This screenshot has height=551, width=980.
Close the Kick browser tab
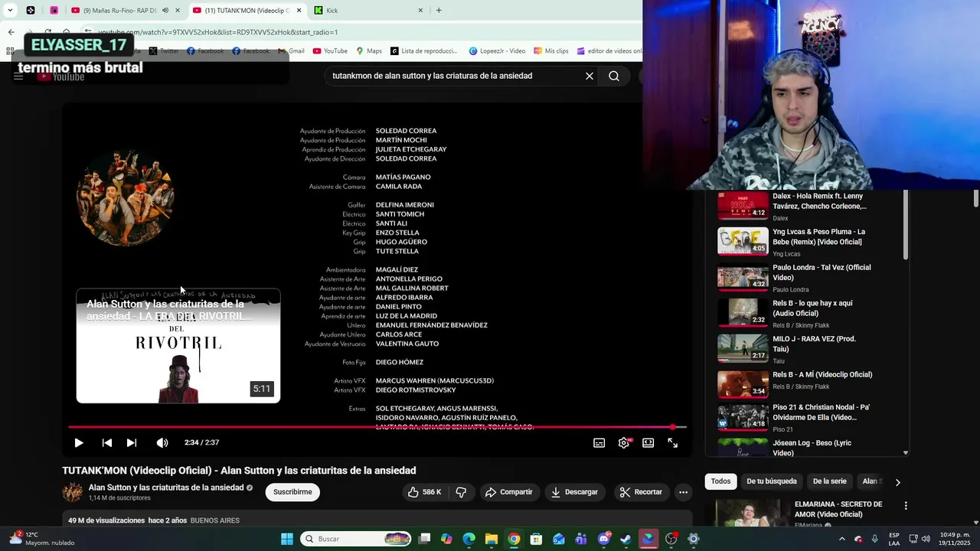tap(420, 11)
